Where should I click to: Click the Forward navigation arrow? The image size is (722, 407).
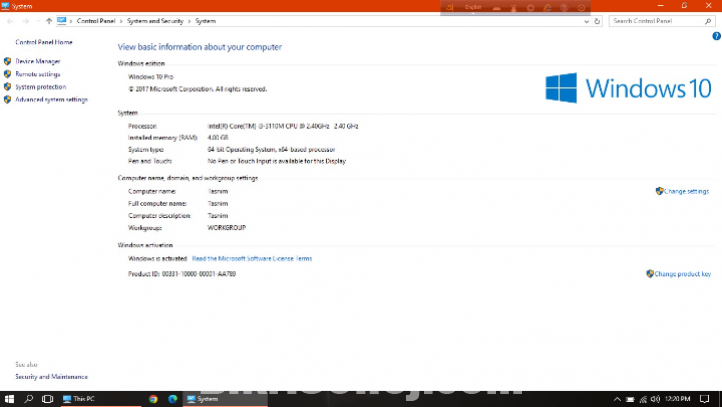tap(25, 21)
